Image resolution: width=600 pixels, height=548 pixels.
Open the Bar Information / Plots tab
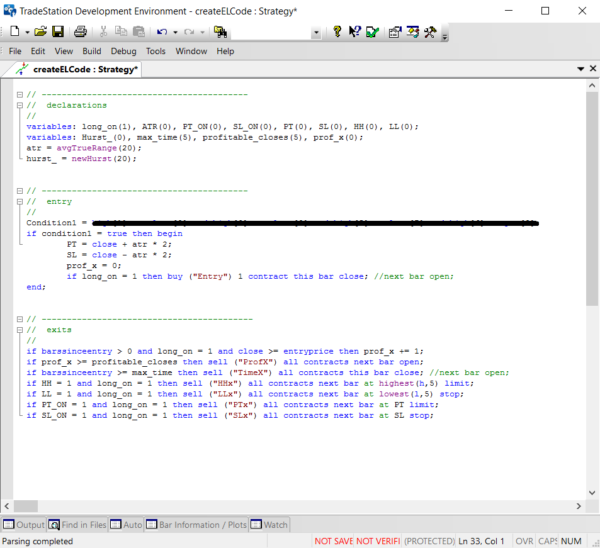click(x=197, y=524)
